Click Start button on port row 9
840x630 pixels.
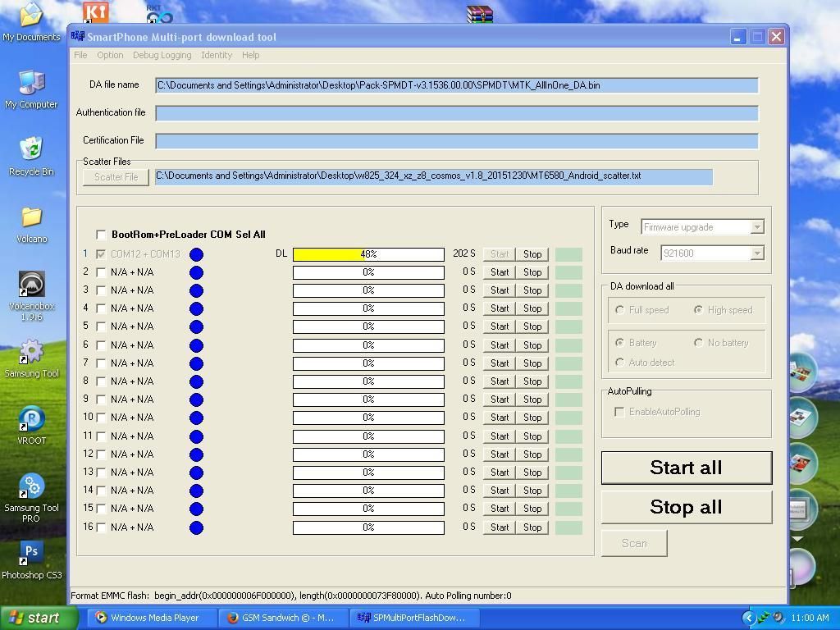(500, 399)
